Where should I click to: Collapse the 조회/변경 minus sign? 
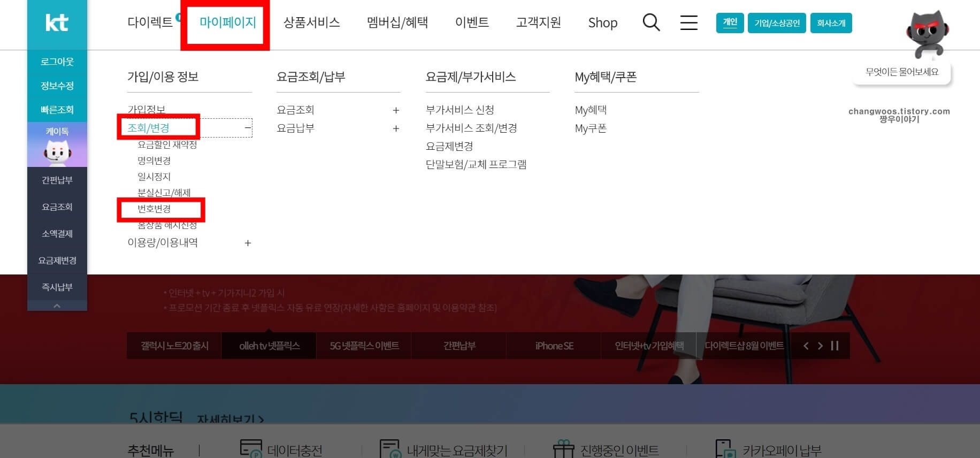[x=248, y=128]
